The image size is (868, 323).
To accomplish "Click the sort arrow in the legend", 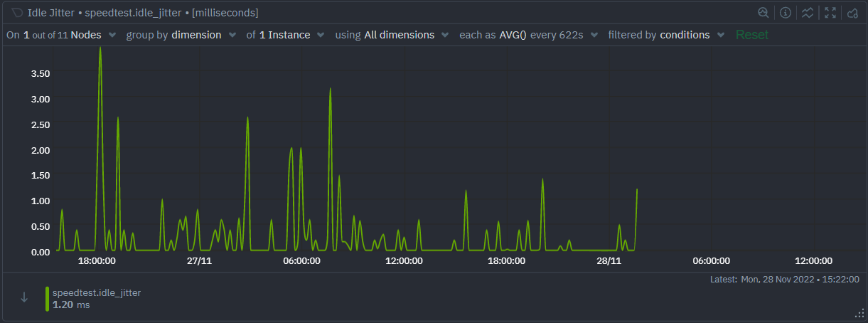I will pyautogui.click(x=24, y=298).
